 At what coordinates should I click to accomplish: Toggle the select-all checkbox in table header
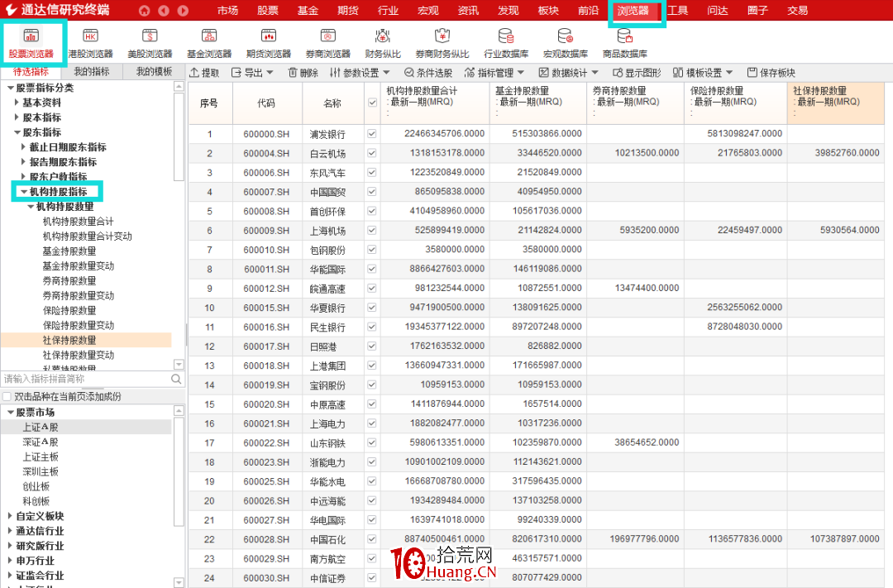tap(372, 103)
